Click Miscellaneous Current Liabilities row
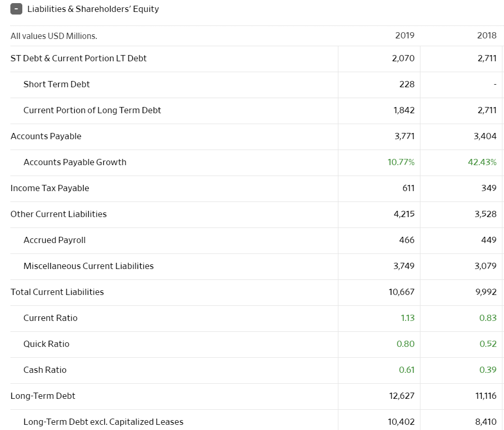504x430 pixels. pyautogui.click(x=88, y=266)
